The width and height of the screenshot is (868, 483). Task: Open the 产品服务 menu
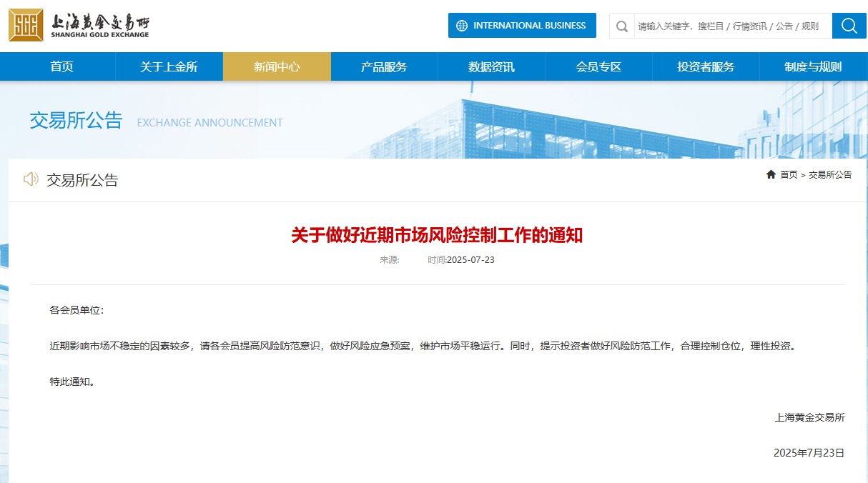pos(384,67)
